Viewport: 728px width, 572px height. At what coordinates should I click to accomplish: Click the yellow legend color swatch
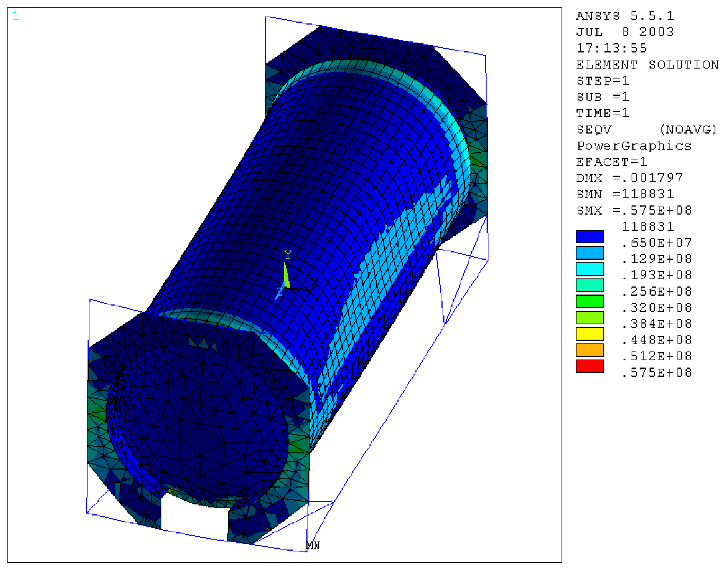tap(589, 334)
